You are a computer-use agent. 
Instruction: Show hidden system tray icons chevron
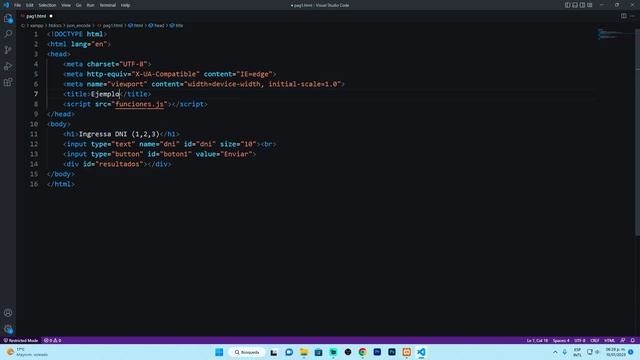[x=555, y=352]
